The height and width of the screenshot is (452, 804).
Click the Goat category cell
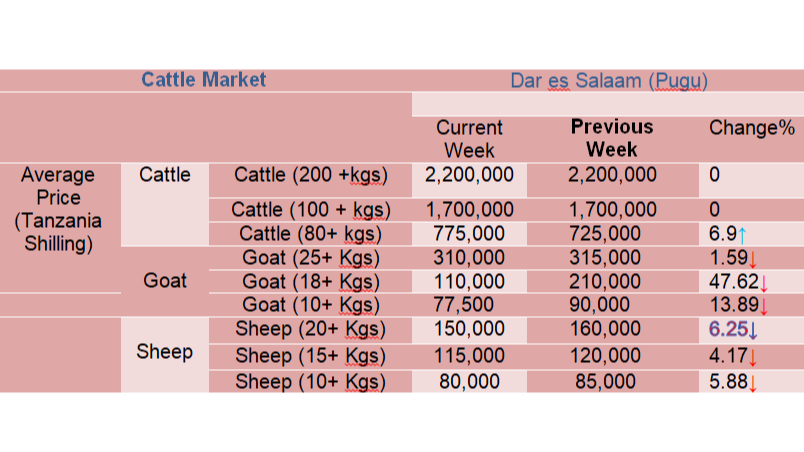tap(165, 281)
